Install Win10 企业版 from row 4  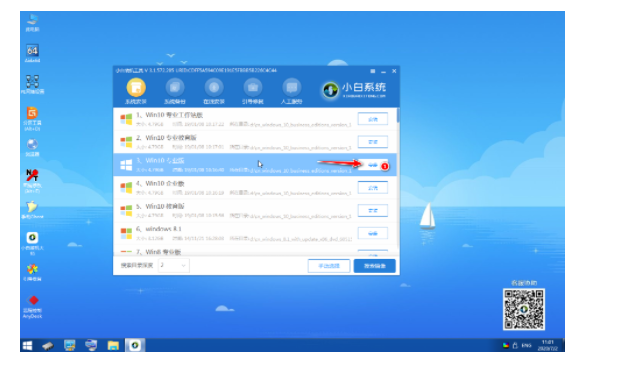[372, 188]
